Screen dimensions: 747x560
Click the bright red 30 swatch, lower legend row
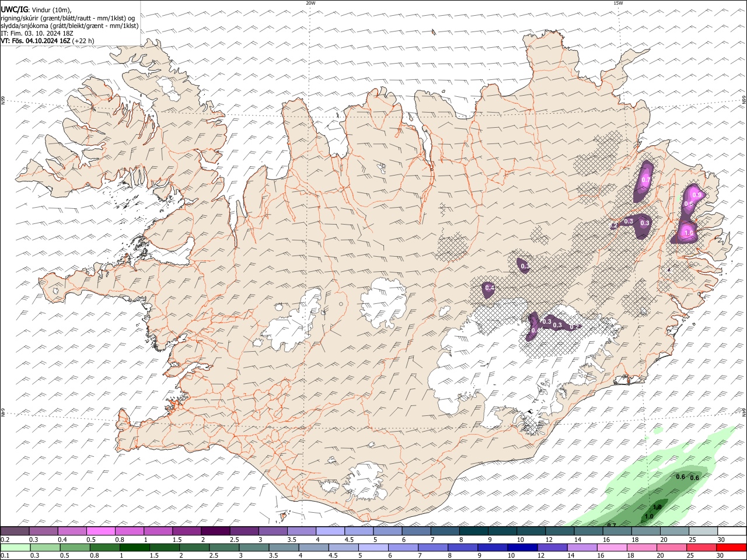point(731,547)
